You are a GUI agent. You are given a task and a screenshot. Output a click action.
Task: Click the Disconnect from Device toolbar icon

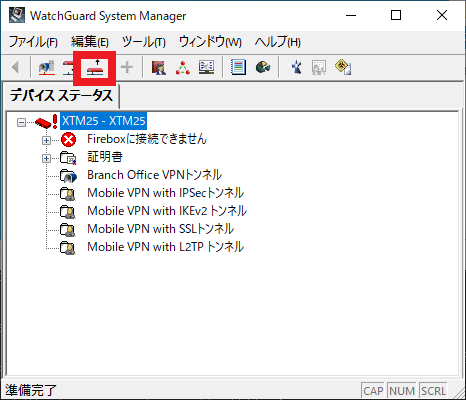tap(68, 67)
